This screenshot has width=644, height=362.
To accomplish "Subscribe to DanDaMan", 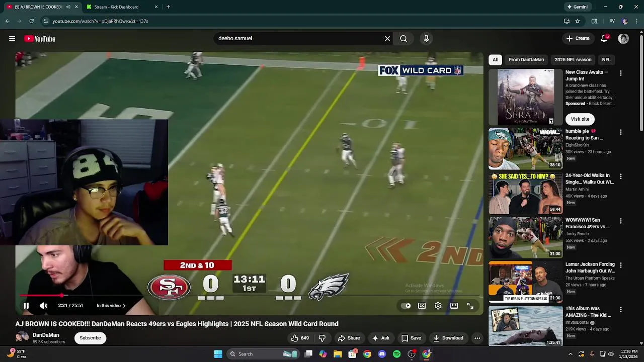I will (90, 338).
